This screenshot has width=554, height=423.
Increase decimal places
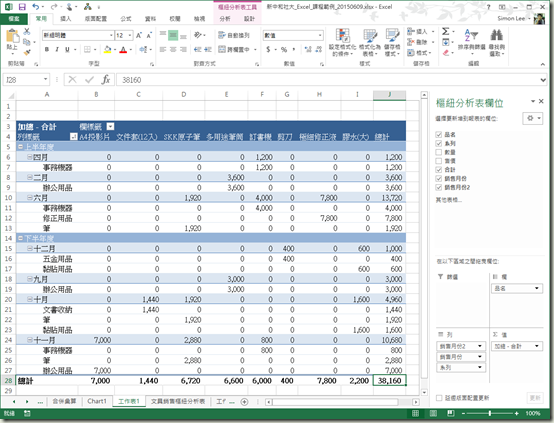308,49
